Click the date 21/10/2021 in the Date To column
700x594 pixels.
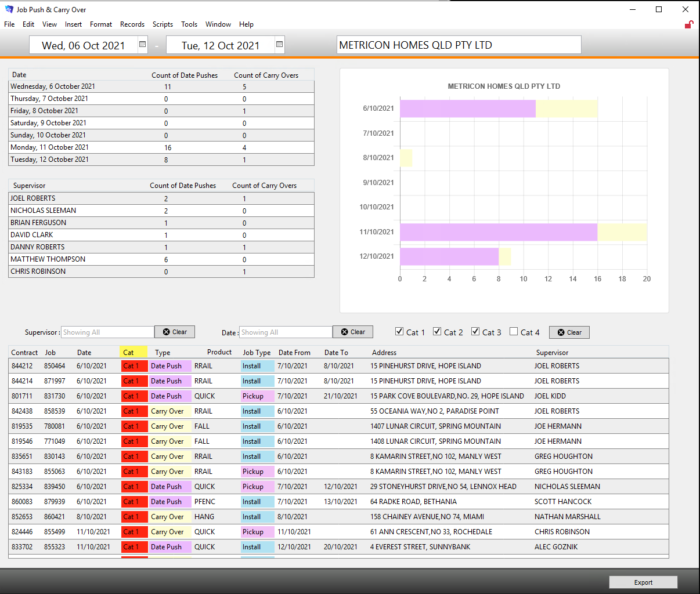point(341,396)
